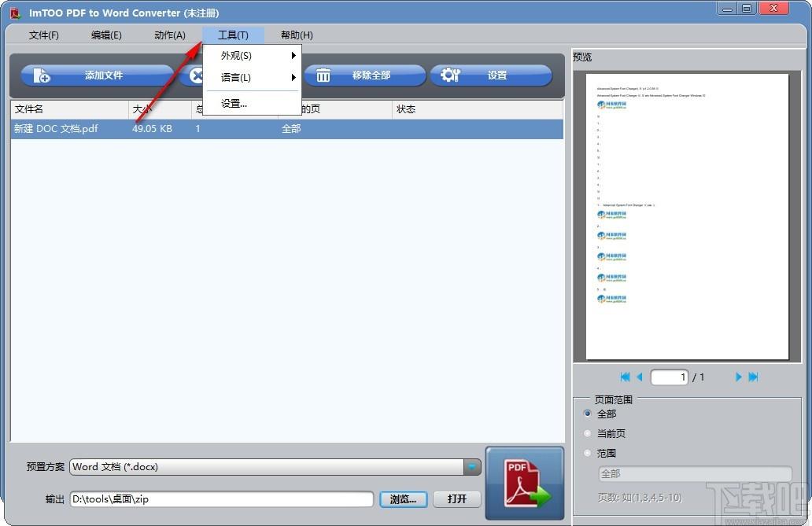Close the open 工具(T) menu
Image resolution: width=812 pixels, height=526 pixels.
click(x=233, y=35)
